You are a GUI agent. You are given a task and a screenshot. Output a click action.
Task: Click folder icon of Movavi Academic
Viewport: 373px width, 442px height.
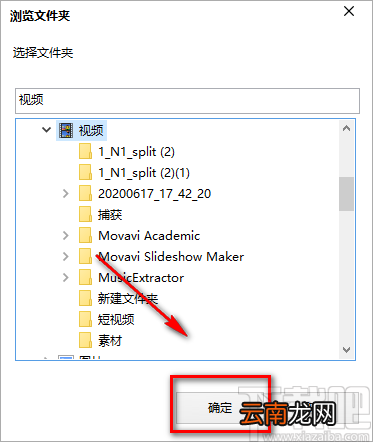(x=85, y=235)
